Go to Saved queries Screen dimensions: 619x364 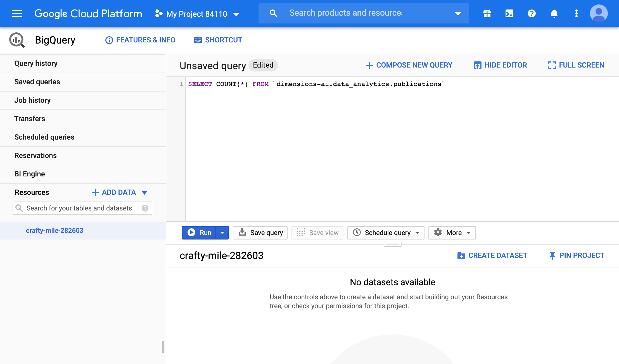[x=83, y=82]
